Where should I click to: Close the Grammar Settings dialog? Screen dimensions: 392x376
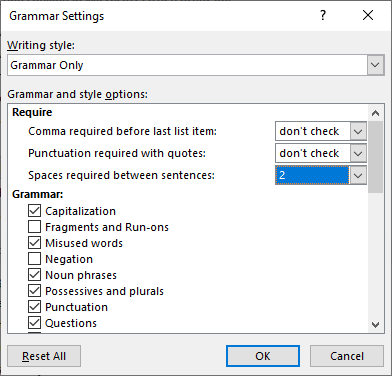[x=368, y=15]
